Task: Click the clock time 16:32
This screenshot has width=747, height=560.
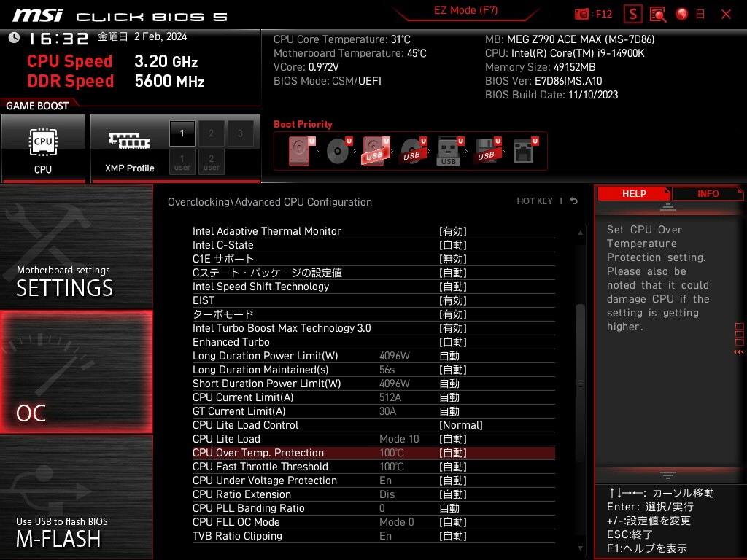Action: 58,39
